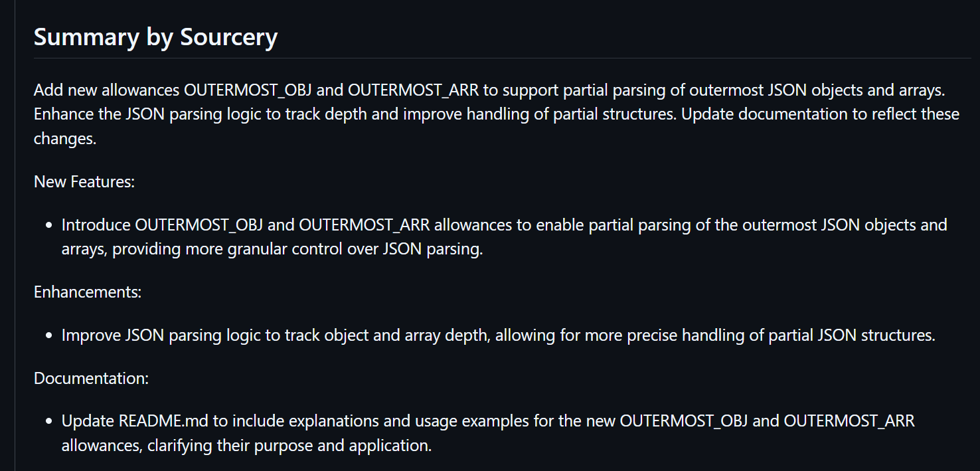980x471 pixels.
Task: Click the bullet marker before "Update README.md"
Action: 49,421
